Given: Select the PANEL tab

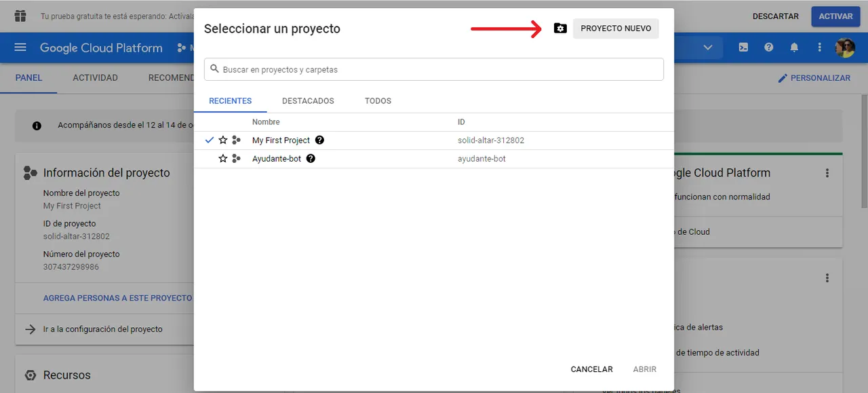Looking at the screenshot, I should [28, 78].
